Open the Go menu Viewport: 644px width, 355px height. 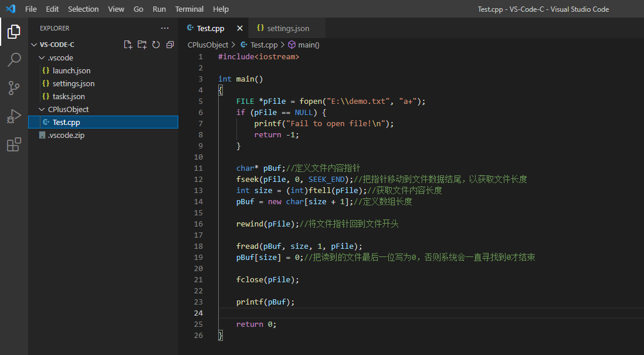[138, 9]
